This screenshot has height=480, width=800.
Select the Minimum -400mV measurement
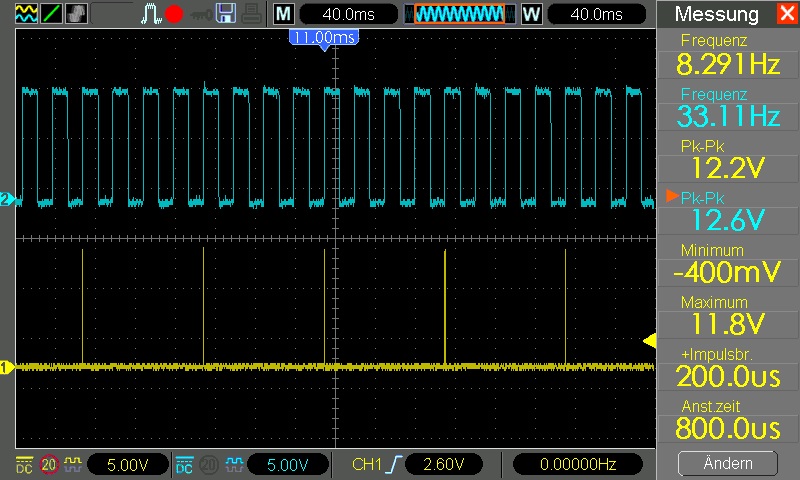(x=728, y=263)
